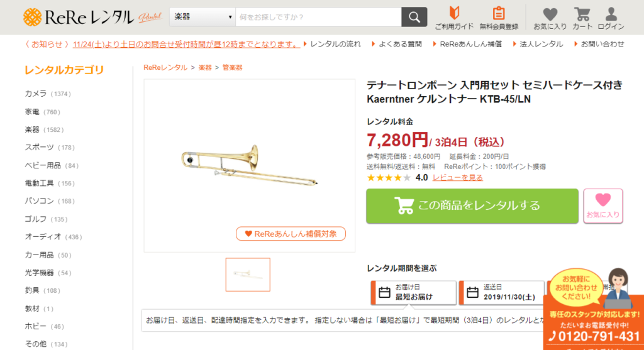The image size is (644, 350).
Task: Open the レビューを見る link
Action: 458,178
